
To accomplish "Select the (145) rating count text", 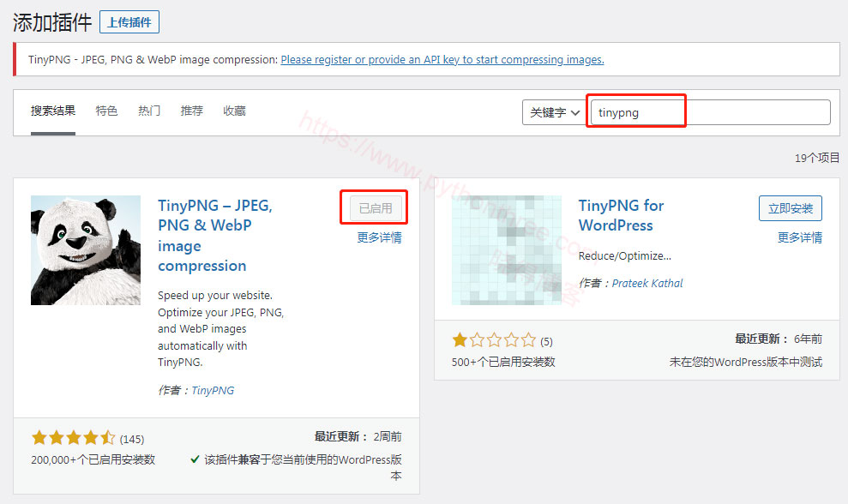I will click(132, 439).
